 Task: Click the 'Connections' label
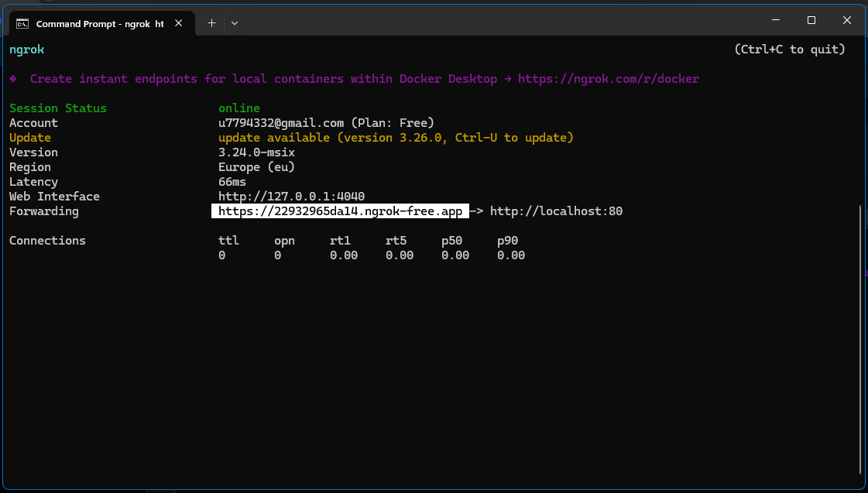click(x=47, y=240)
